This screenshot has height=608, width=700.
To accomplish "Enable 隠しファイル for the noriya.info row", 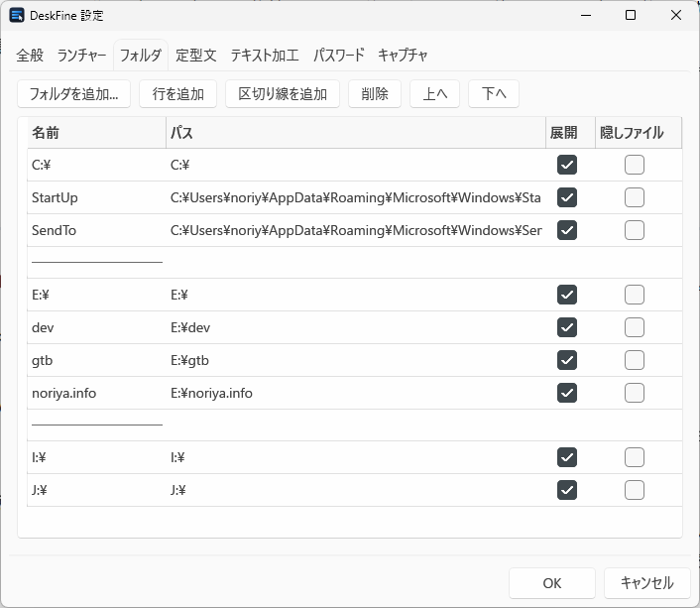I will (x=635, y=393).
